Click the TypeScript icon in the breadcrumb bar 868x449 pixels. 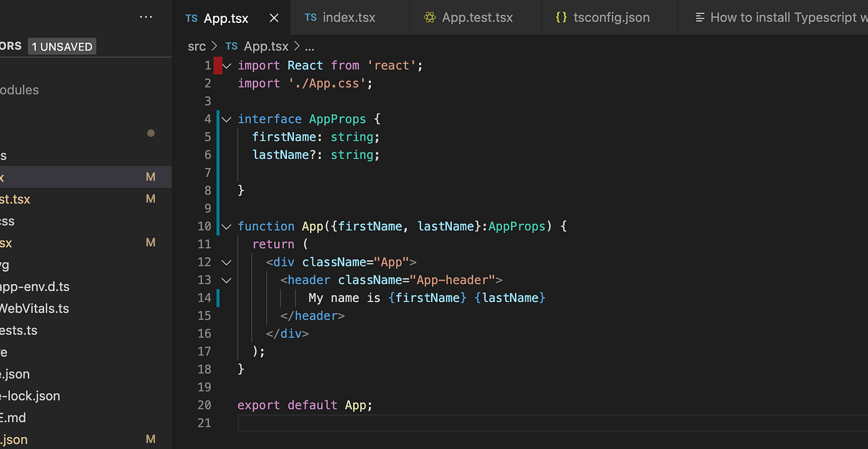[x=231, y=46]
